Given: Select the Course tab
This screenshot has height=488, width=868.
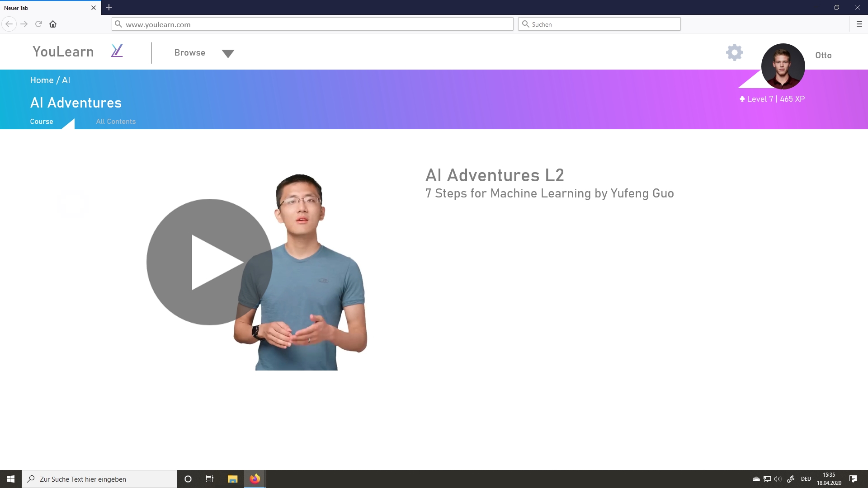Looking at the screenshot, I should (x=42, y=122).
